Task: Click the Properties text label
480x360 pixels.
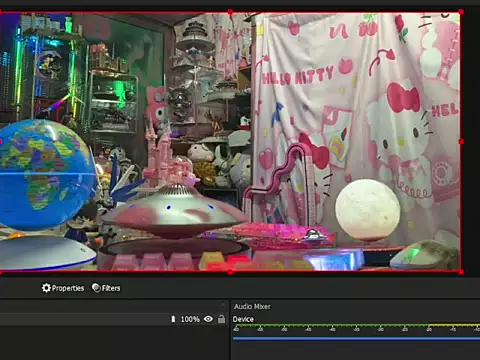Action: [68, 288]
